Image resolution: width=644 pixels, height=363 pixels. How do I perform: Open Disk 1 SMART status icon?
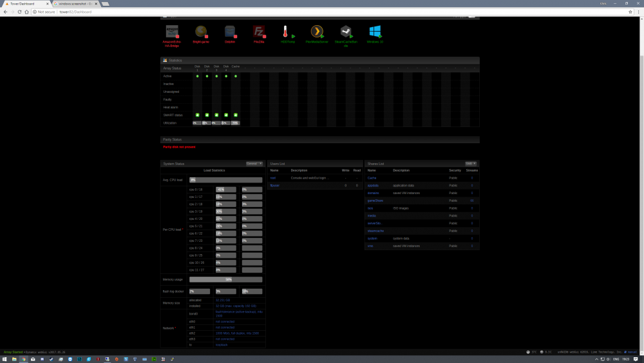coord(198,115)
